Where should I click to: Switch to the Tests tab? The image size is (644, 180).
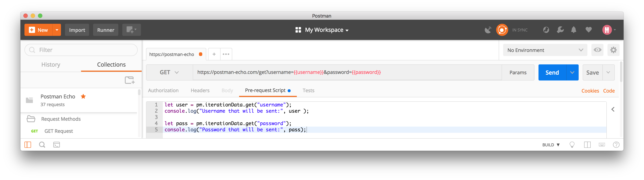pos(308,91)
